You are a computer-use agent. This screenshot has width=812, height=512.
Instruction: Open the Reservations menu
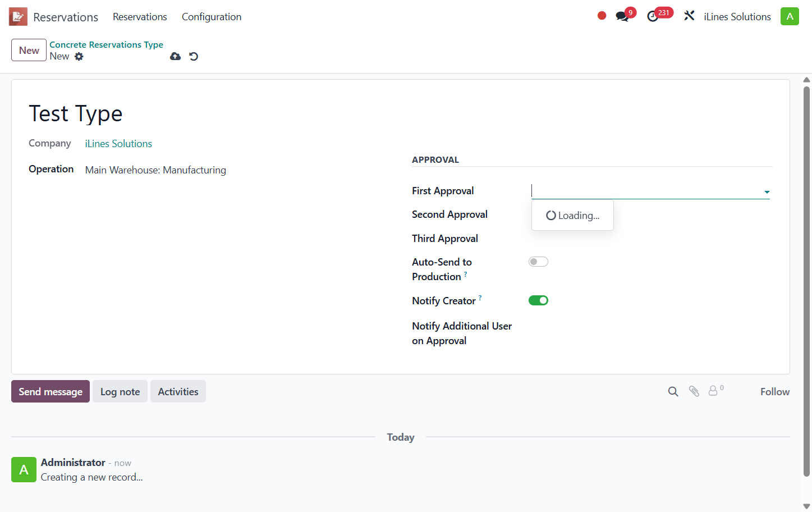tap(140, 17)
